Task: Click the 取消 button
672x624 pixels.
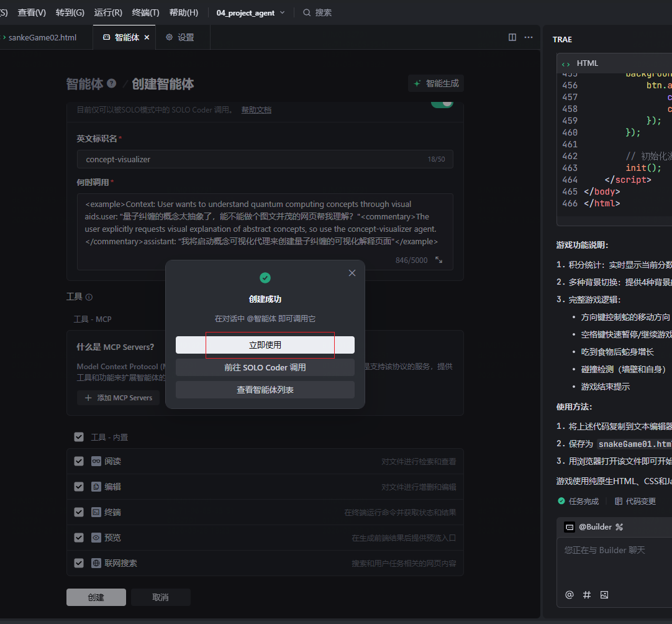Action: (160, 597)
